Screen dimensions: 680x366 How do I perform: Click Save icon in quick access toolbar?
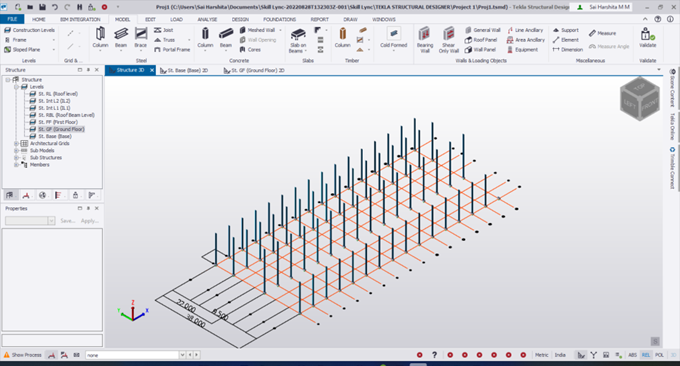click(x=42, y=7)
